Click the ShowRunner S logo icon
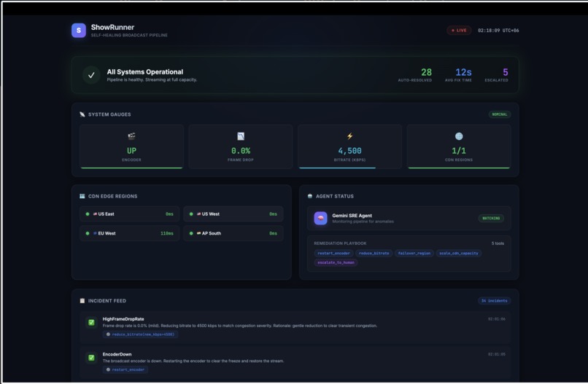 tap(79, 31)
